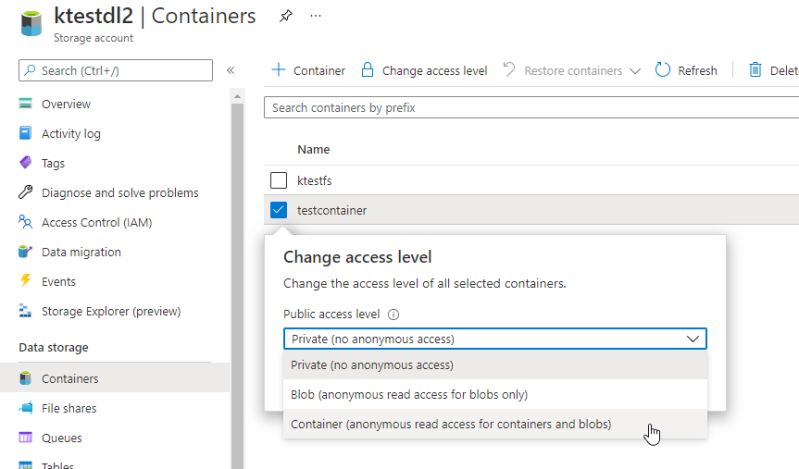The width and height of the screenshot is (799, 469).
Task: Select Private (no anonymous access) option
Action: coord(372,365)
